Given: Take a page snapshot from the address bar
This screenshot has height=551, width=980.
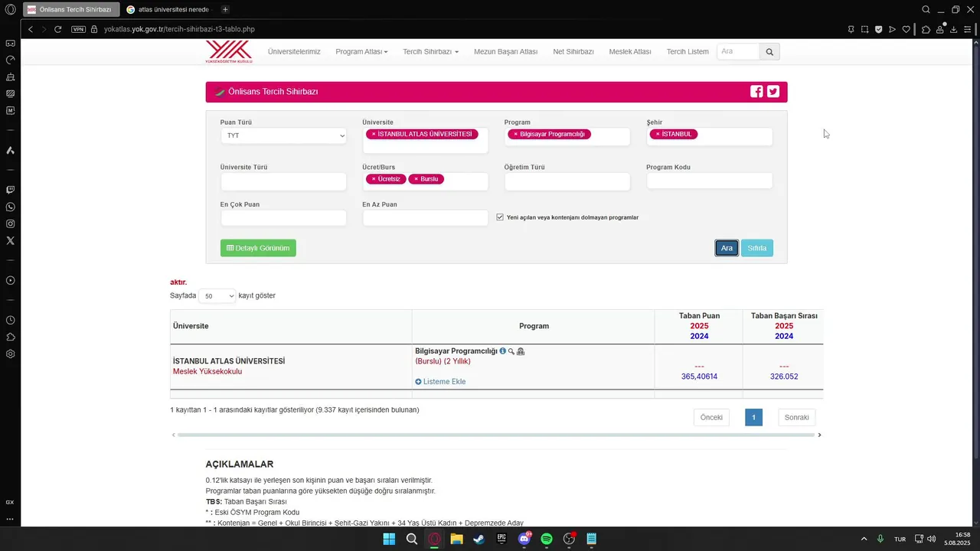Looking at the screenshot, I should [864, 29].
